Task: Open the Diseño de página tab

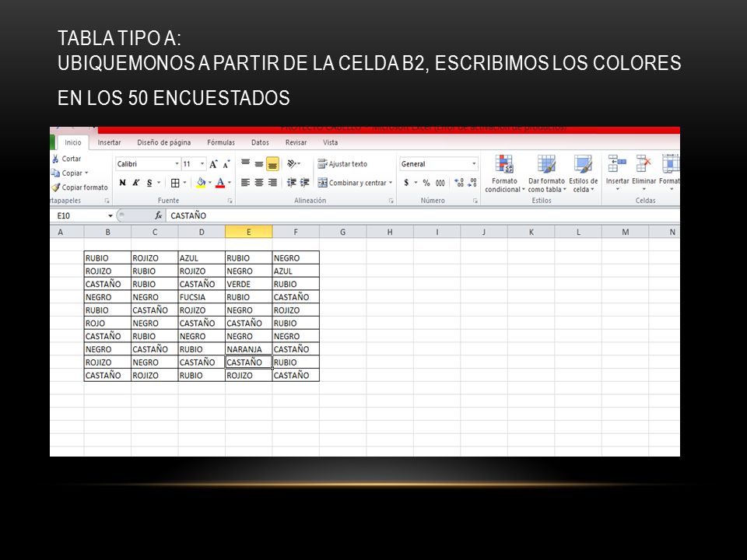Action: [x=164, y=142]
